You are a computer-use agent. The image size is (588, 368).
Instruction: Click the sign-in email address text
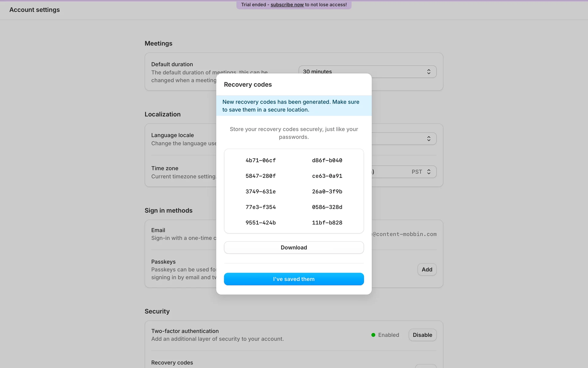[x=404, y=234]
